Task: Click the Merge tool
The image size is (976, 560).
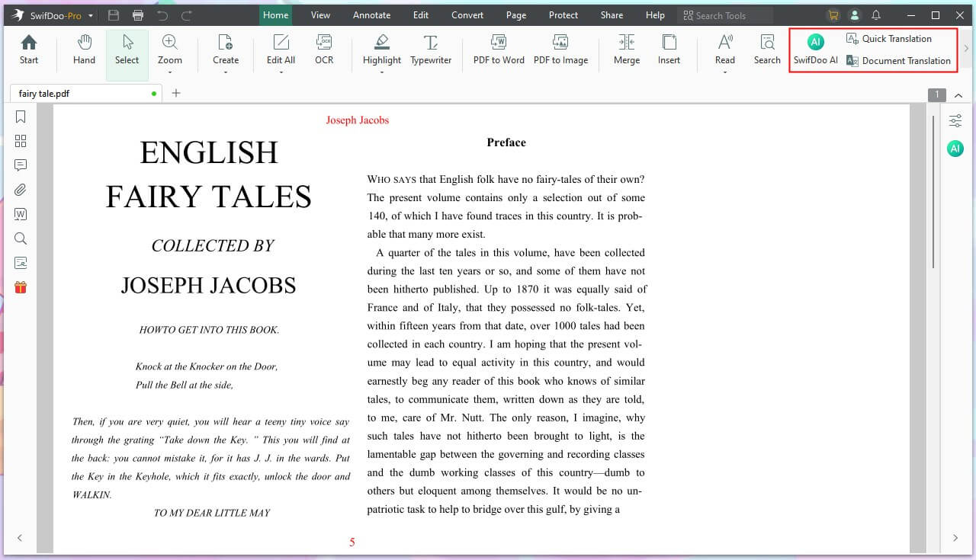Action: point(627,50)
